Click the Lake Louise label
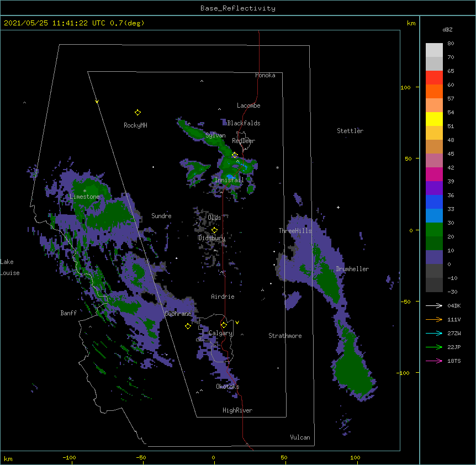 click(x=10, y=267)
